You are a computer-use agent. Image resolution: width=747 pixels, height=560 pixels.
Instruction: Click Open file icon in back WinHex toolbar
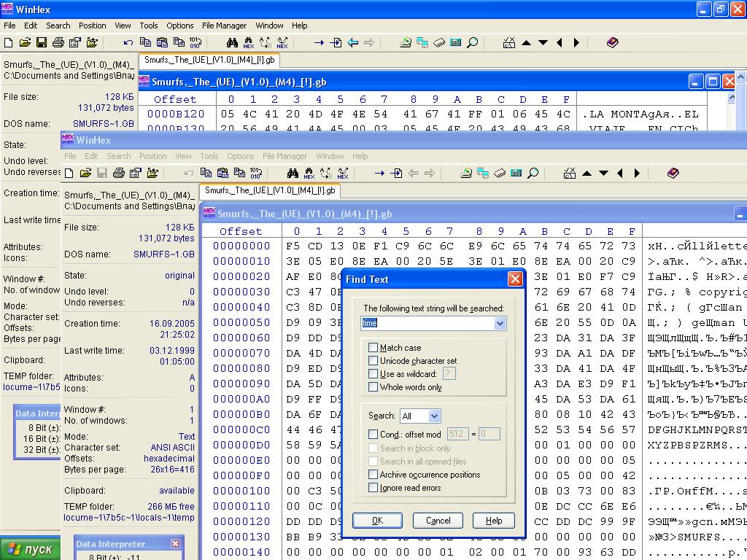tap(25, 43)
